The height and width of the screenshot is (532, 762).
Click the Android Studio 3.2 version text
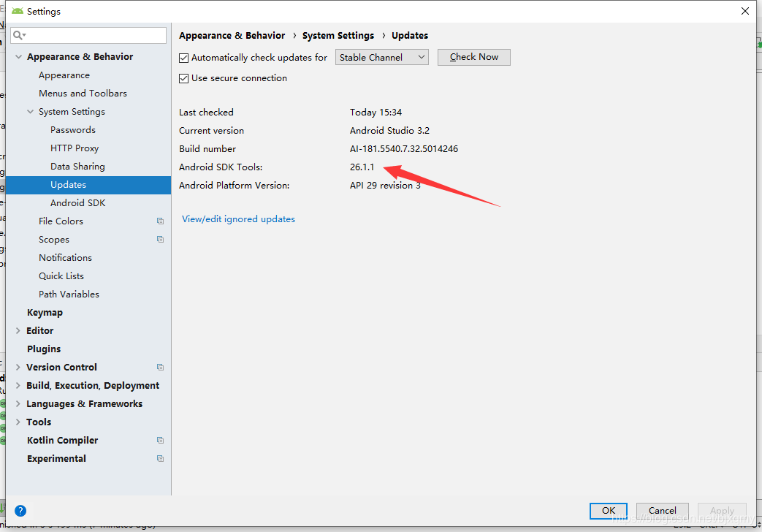pyautogui.click(x=389, y=130)
